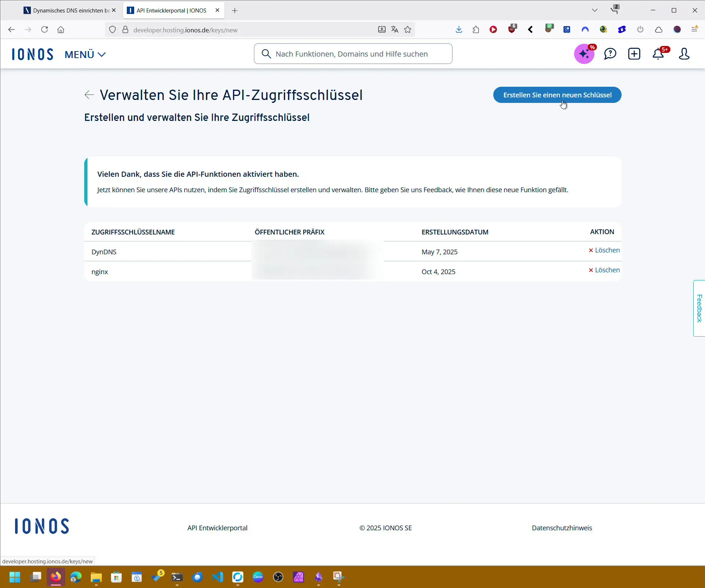Image resolution: width=705 pixels, height=588 pixels.
Task: Open the help chat bubble icon
Action: (x=610, y=54)
